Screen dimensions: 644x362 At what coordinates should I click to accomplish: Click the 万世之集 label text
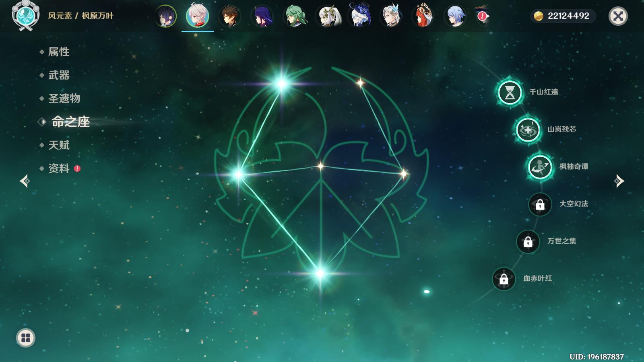pos(562,241)
